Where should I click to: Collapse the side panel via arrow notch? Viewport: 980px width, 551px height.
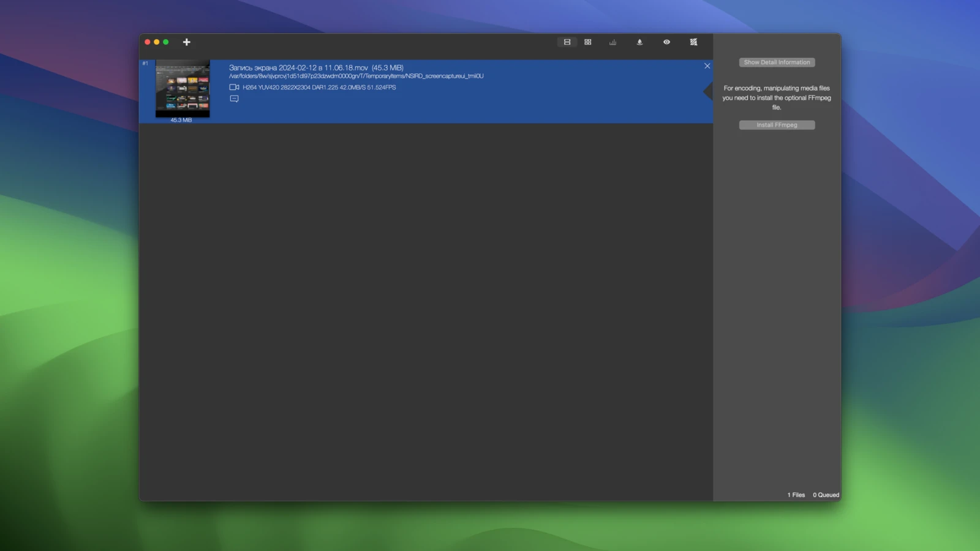[x=709, y=92]
